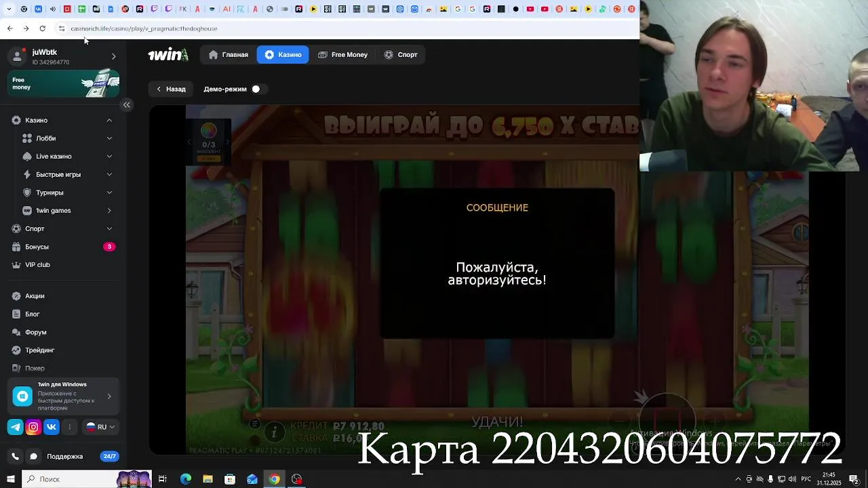Open the Поддержка chat bubble icon

click(x=34, y=456)
